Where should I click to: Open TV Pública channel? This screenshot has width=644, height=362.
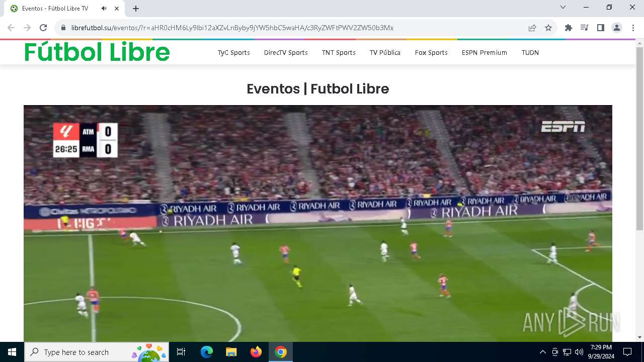pos(385,52)
